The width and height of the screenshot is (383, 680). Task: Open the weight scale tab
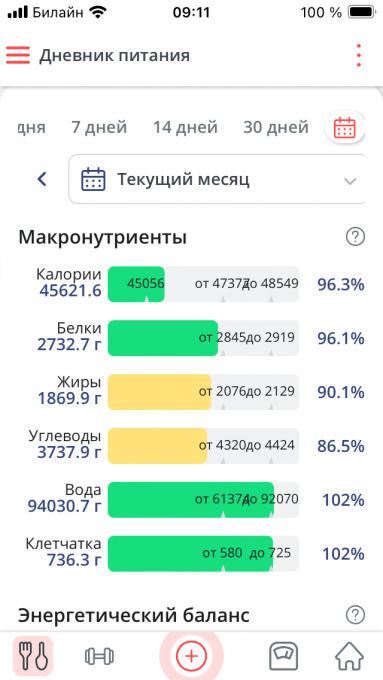tap(283, 656)
